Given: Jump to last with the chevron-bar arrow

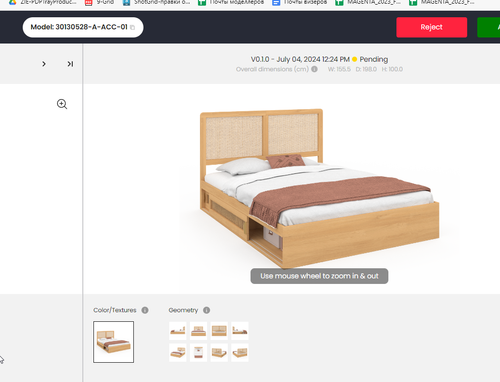Looking at the screenshot, I should click(70, 64).
